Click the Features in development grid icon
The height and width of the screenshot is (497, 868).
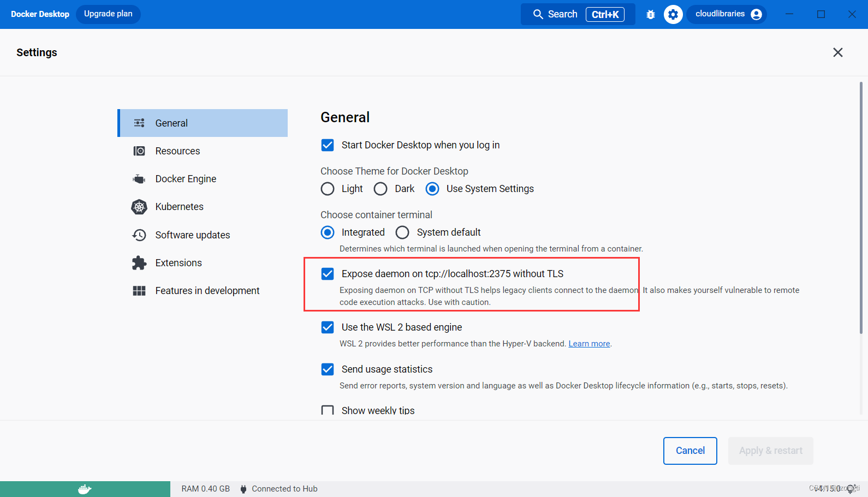[139, 291]
